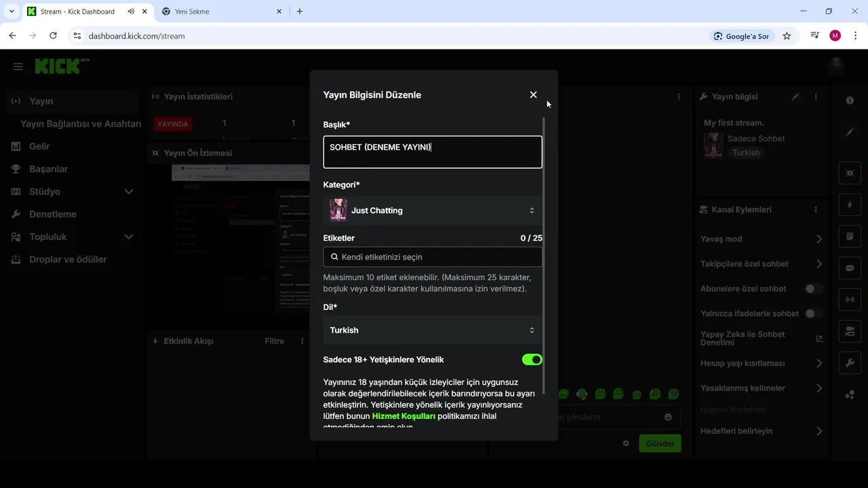Toggle the stream preview widget icon in right toolbar
This screenshot has height=488, width=868.
850,172
